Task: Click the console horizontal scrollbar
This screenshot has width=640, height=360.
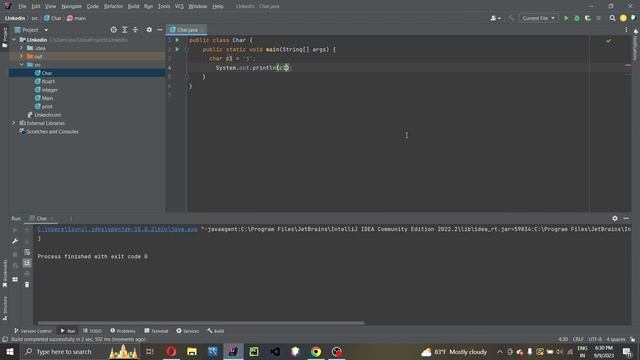Action: pos(201,323)
